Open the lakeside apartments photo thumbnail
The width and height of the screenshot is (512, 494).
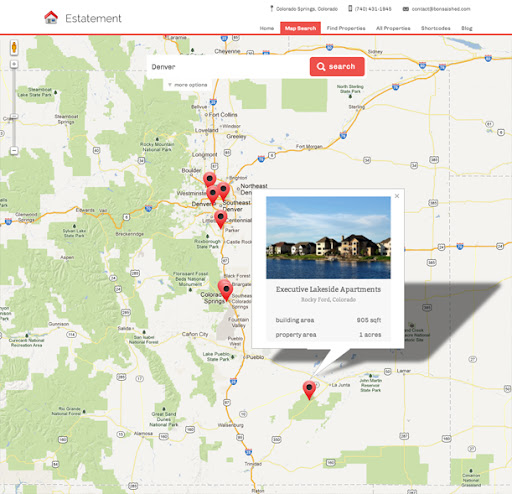pos(328,237)
